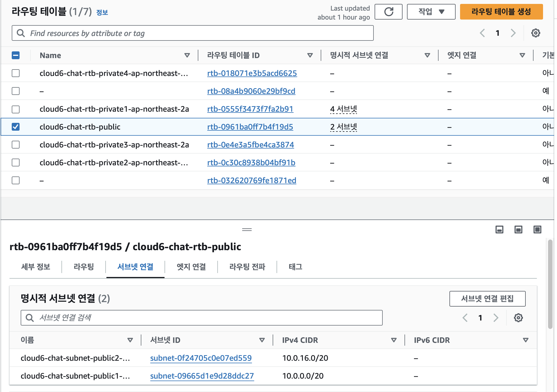Expand detail panel to full-screen view
Image resolution: width=557 pixels, height=392 pixels.
pyautogui.click(x=537, y=230)
